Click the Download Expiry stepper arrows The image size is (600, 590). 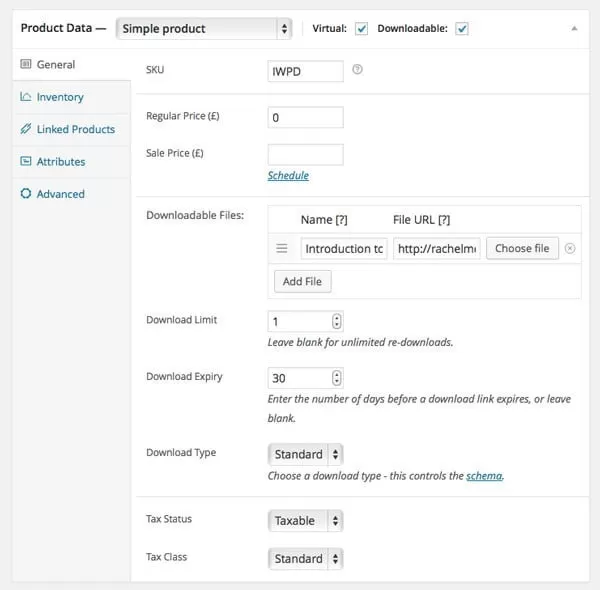click(336, 378)
